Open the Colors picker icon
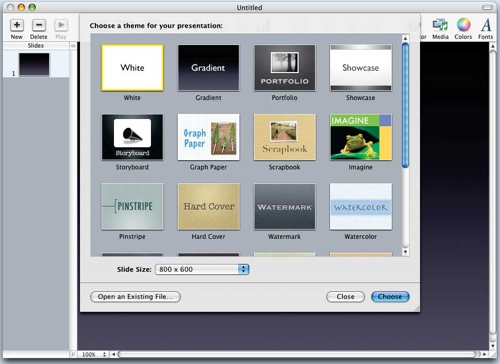 (x=463, y=25)
